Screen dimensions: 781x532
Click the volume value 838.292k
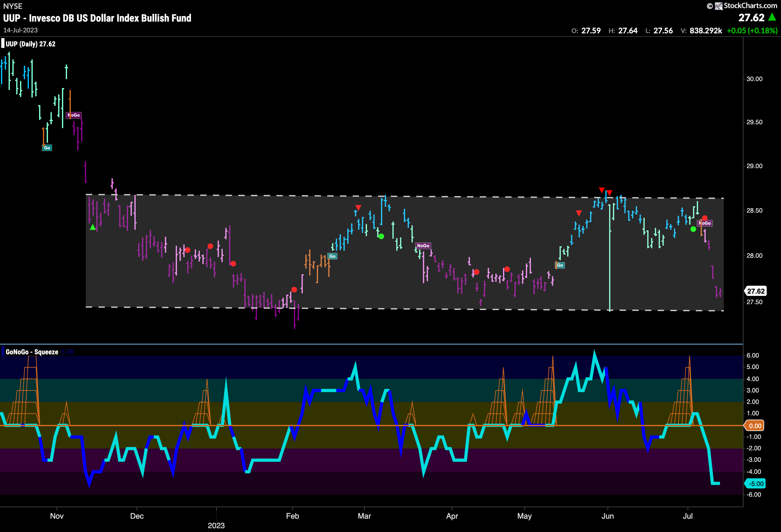point(706,31)
